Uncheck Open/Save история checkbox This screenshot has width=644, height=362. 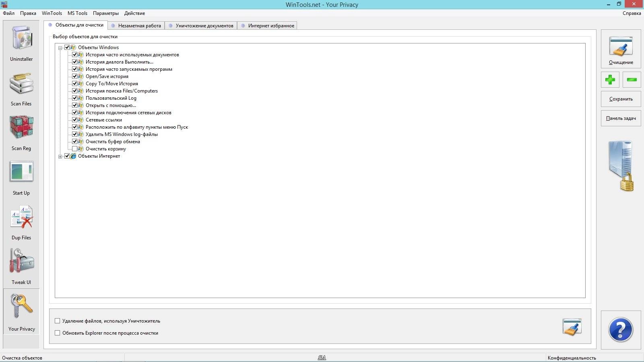pos(75,76)
